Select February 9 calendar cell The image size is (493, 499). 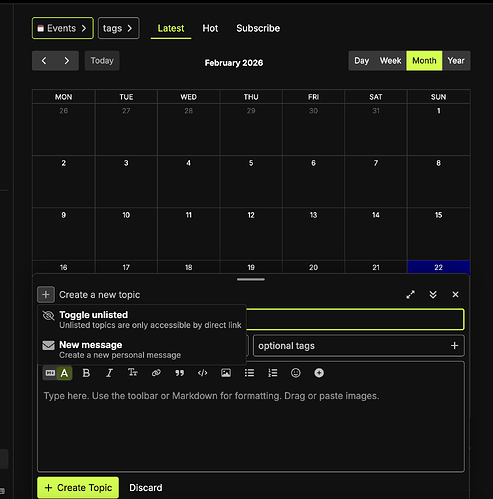pos(64,234)
